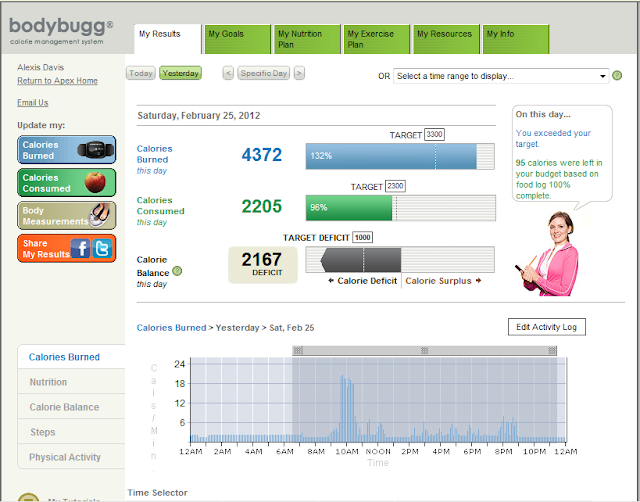The height and width of the screenshot is (502, 640).
Task: Click the blue Calories Burned progress bar
Action: click(391, 156)
